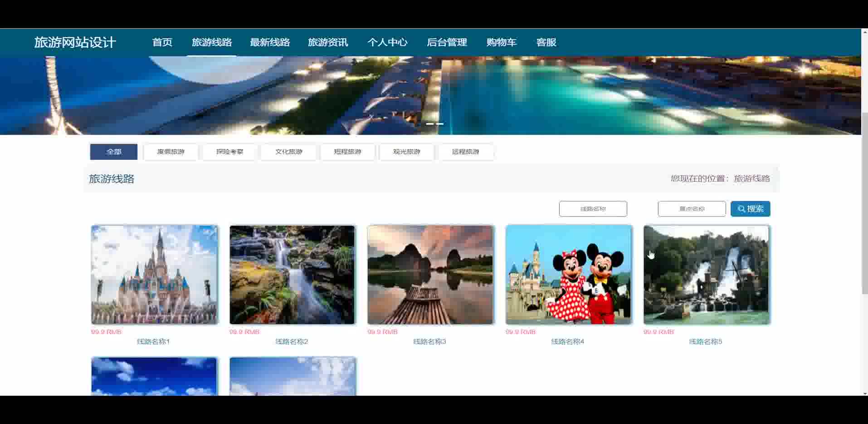Screen dimensions: 868x424
Task: Filter routes by 探险考察
Action: point(230,152)
